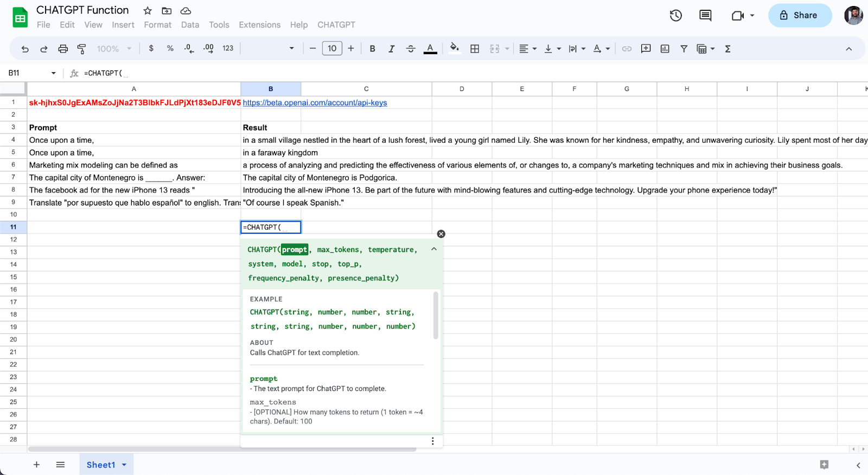Open the zoom 100% dropdown

point(114,49)
